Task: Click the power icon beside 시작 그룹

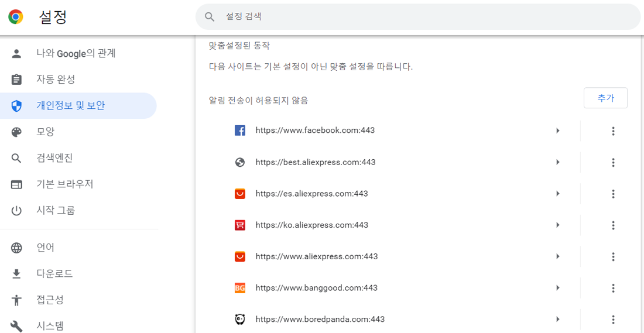Action: point(16,211)
